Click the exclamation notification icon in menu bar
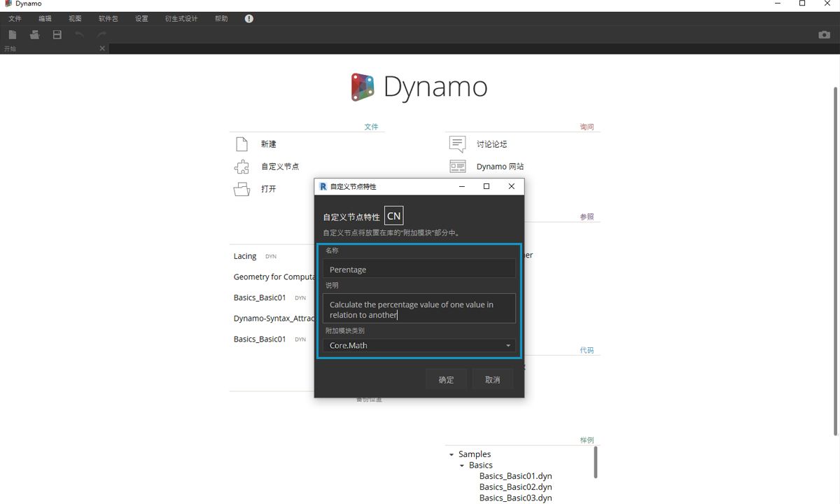 click(x=249, y=19)
